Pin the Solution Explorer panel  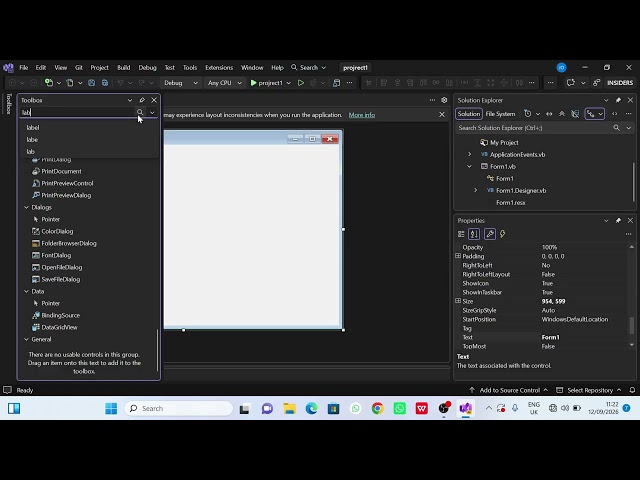[618, 100]
